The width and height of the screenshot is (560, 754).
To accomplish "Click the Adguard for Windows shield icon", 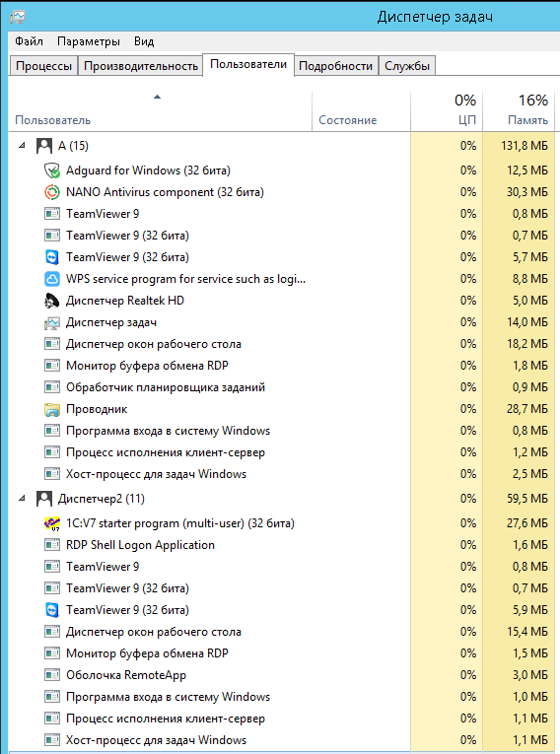I will (x=52, y=171).
